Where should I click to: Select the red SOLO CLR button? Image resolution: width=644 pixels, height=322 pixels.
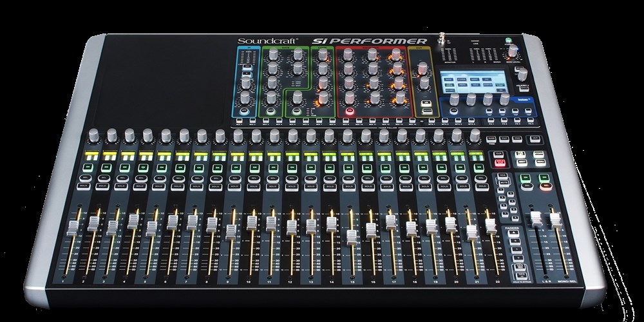click(x=500, y=163)
